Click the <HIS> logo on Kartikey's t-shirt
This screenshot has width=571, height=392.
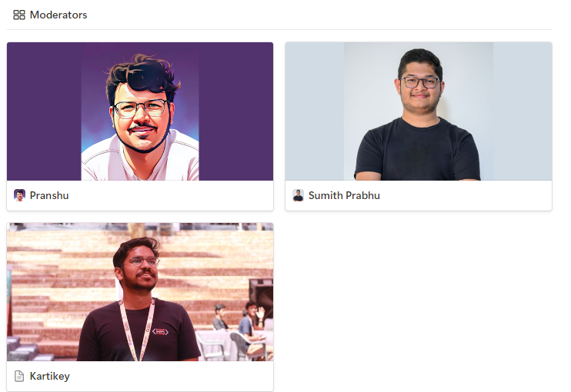(160, 331)
